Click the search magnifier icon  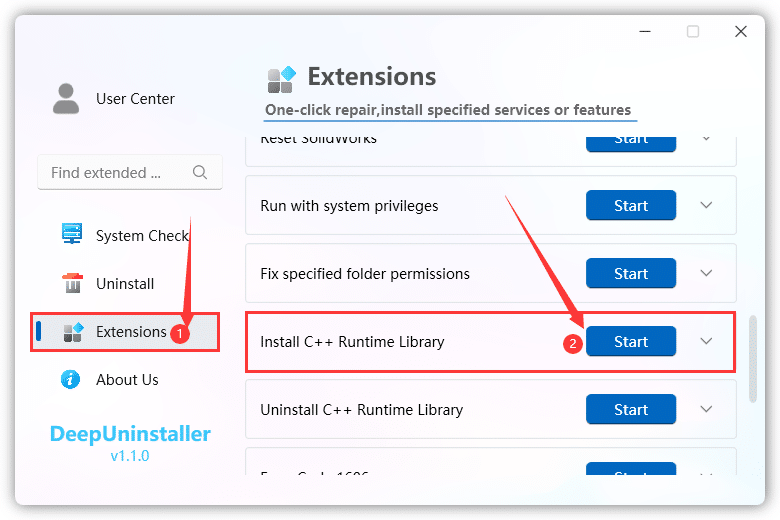click(x=200, y=172)
